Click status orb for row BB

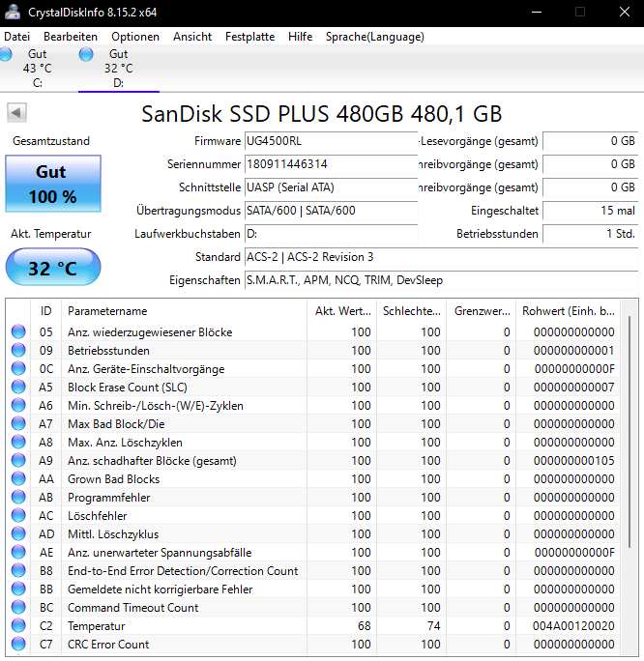click(x=18, y=589)
